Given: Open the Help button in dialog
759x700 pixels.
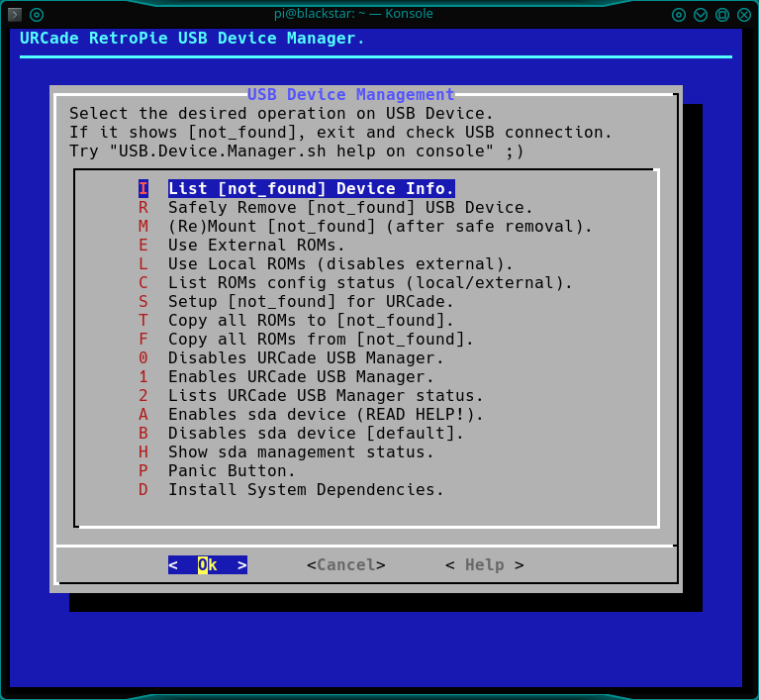Looking at the screenshot, I should click(484, 565).
